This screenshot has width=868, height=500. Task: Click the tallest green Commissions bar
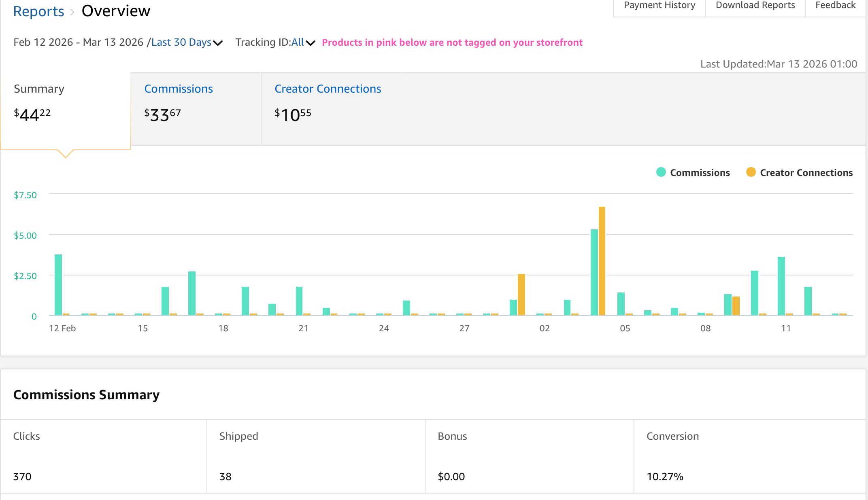pos(594,272)
